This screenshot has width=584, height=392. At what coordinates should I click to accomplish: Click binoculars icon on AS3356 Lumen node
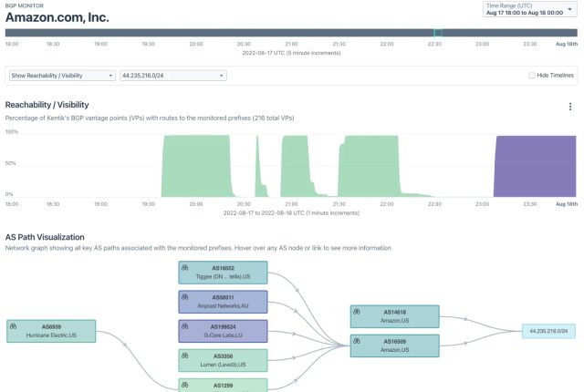(x=184, y=356)
